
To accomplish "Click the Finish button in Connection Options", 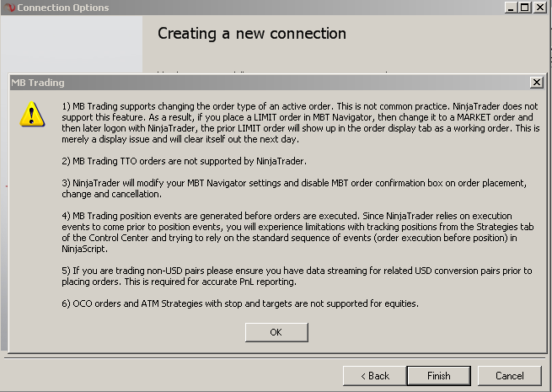I will point(438,376).
